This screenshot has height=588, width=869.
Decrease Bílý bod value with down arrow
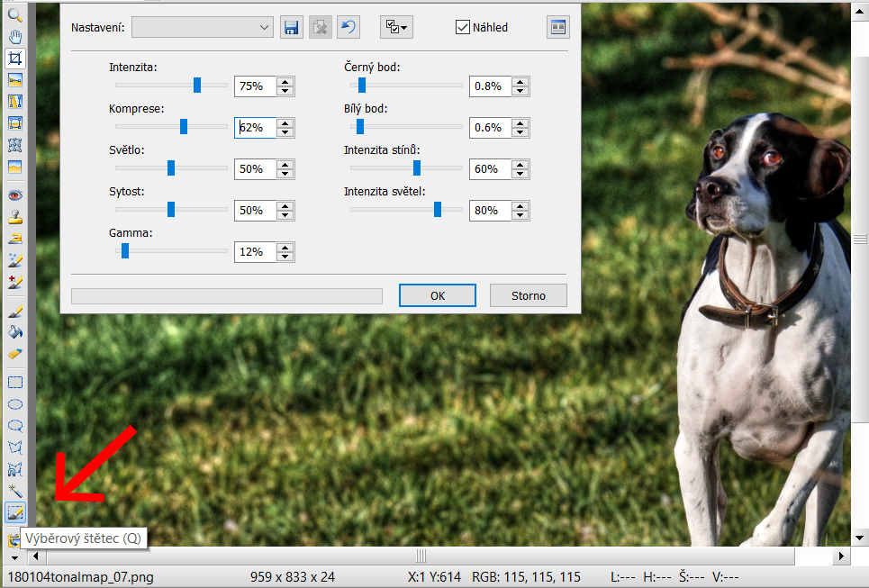tap(520, 132)
